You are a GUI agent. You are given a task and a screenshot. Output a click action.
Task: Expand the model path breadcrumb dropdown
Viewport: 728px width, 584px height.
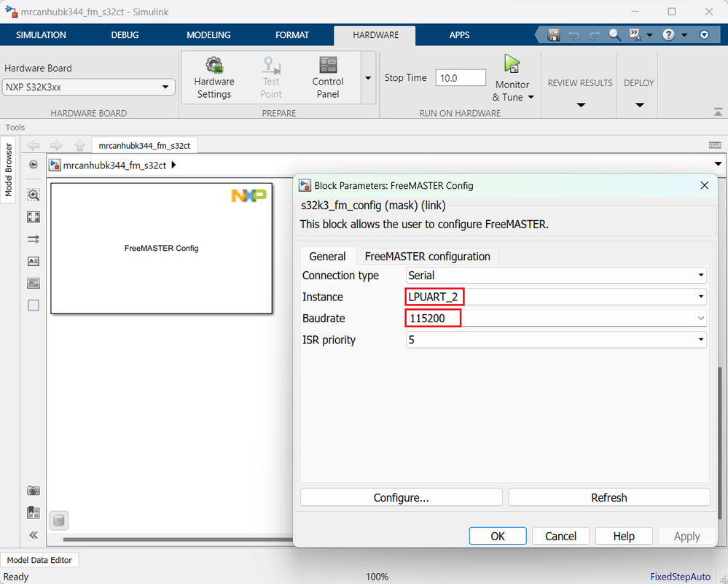pos(718,163)
